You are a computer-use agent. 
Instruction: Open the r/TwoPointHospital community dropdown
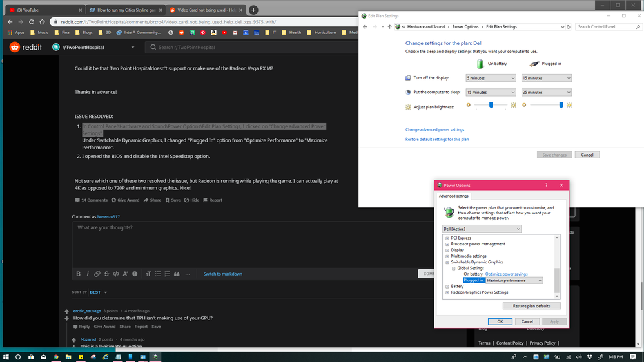93,47
